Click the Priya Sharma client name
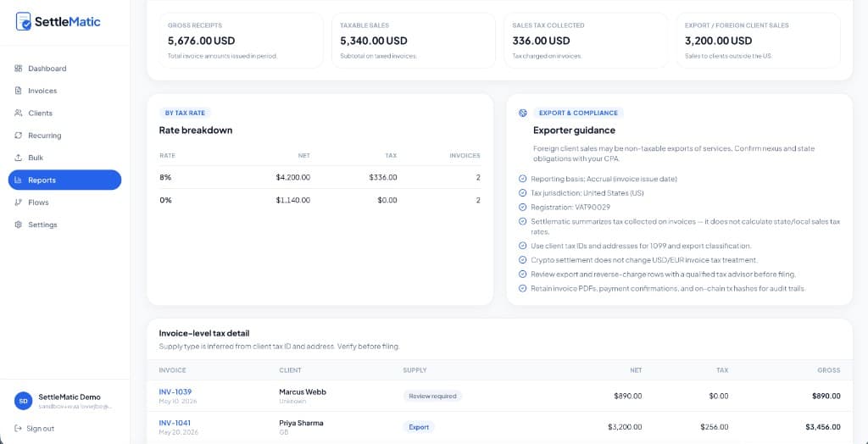Screen dimensions: 868x444 coord(301,423)
